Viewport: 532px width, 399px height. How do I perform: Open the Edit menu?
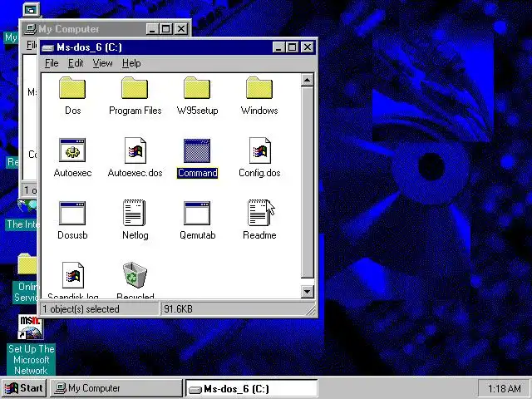tap(76, 63)
